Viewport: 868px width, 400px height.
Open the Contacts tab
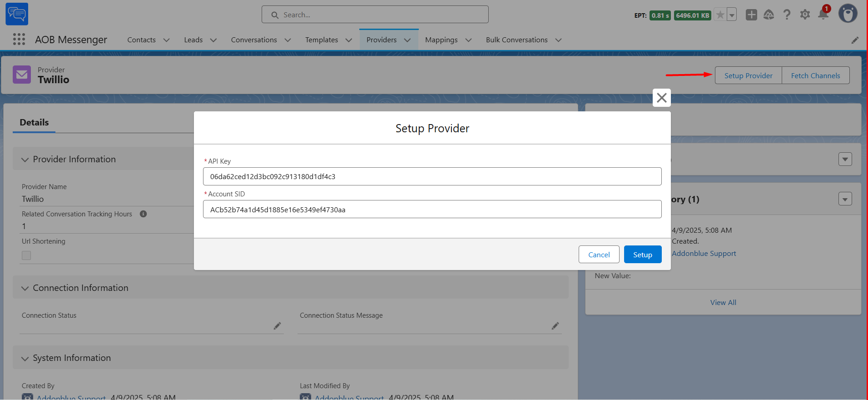point(141,40)
